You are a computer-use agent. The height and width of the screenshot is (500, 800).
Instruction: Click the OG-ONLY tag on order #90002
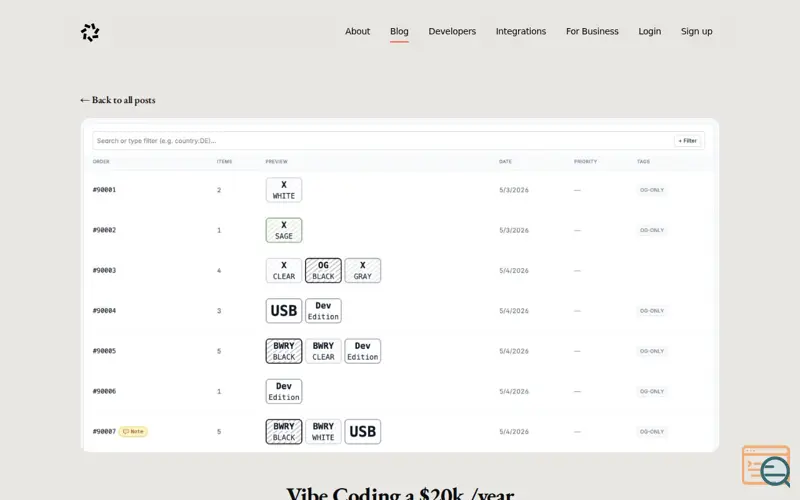(x=652, y=230)
